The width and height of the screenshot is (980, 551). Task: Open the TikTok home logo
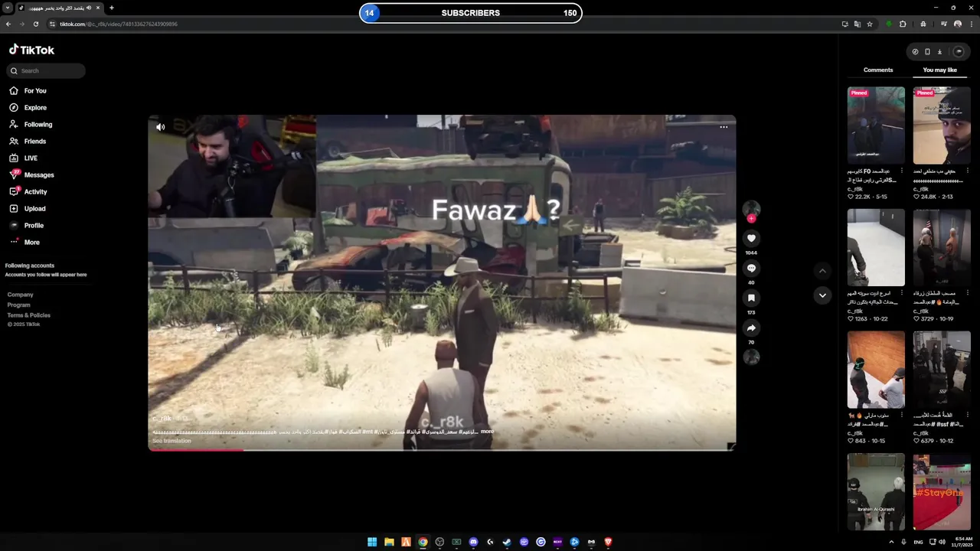pyautogui.click(x=31, y=50)
